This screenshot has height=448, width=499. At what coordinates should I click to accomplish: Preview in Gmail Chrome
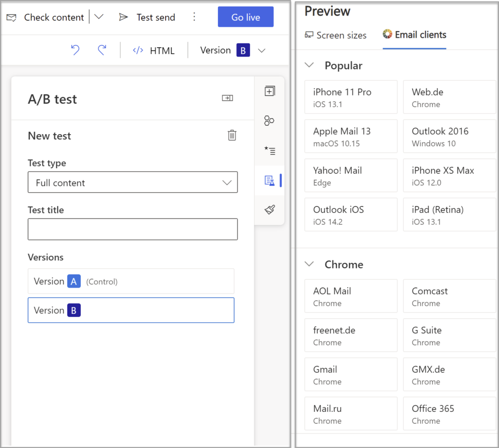pyautogui.click(x=351, y=374)
